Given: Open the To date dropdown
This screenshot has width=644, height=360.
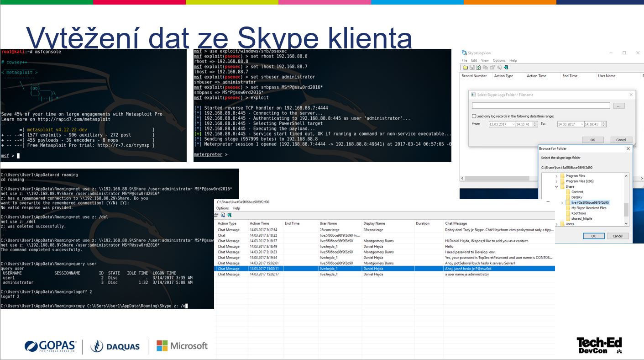Looking at the screenshot, I should pyautogui.click(x=582, y=124).
